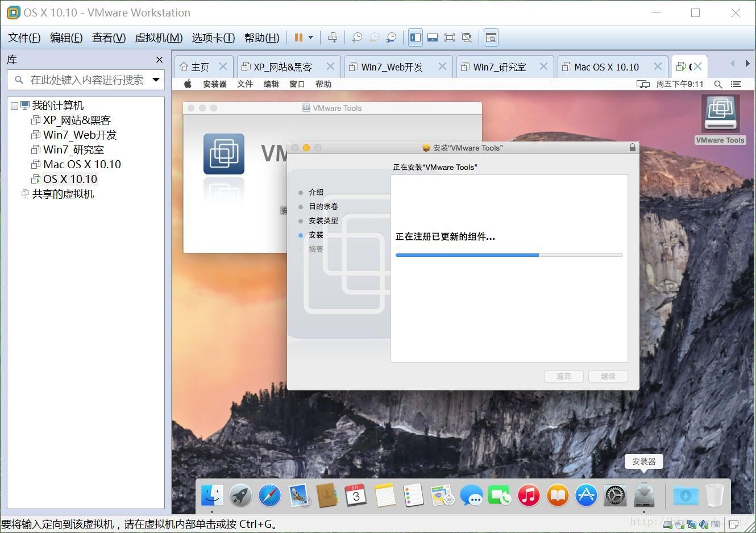
Task: Click the VMware Tools logo in the back window
Action: coord(224,154)
